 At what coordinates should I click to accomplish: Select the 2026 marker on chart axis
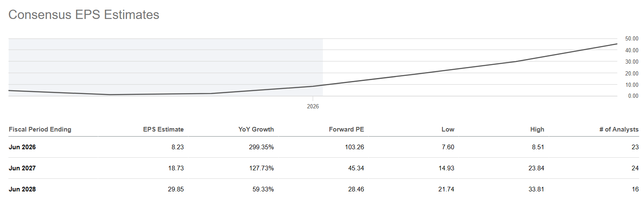pyautogui.click(x=313, y=107)
